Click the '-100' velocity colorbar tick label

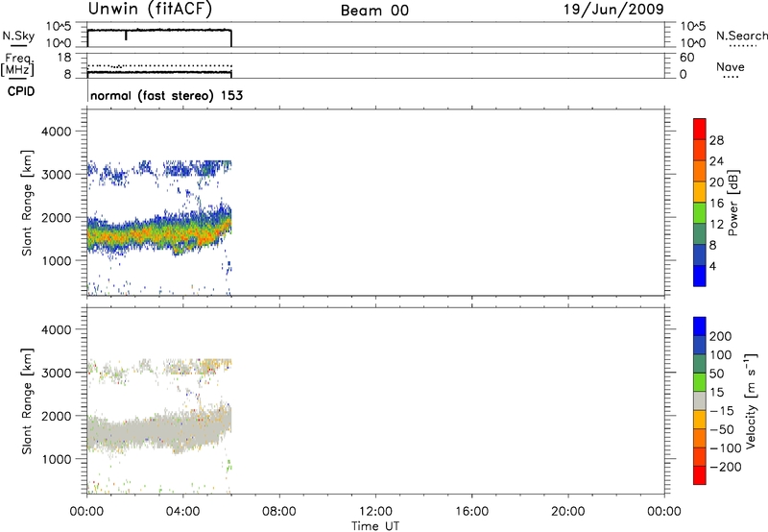click(x=726, y=447)
